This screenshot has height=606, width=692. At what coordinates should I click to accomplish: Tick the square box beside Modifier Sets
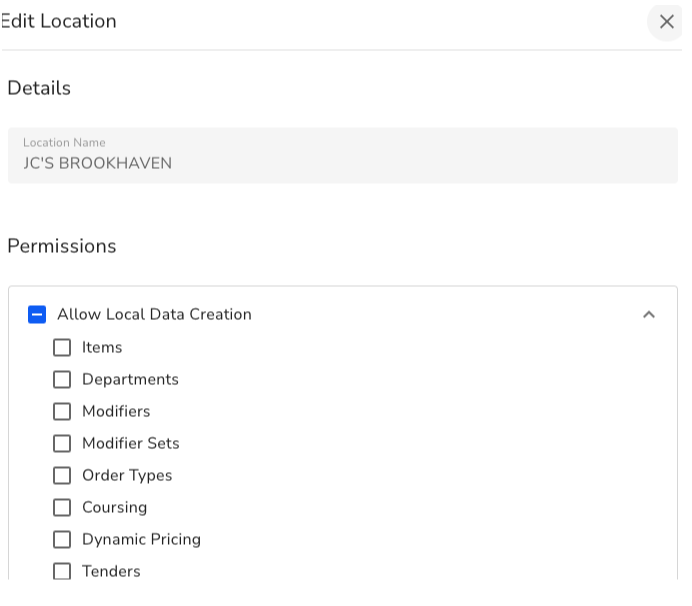[x=62, y=444]
